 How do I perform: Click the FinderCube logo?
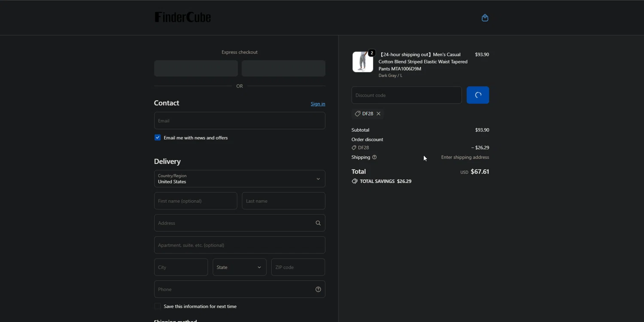(x=182, y=17)
